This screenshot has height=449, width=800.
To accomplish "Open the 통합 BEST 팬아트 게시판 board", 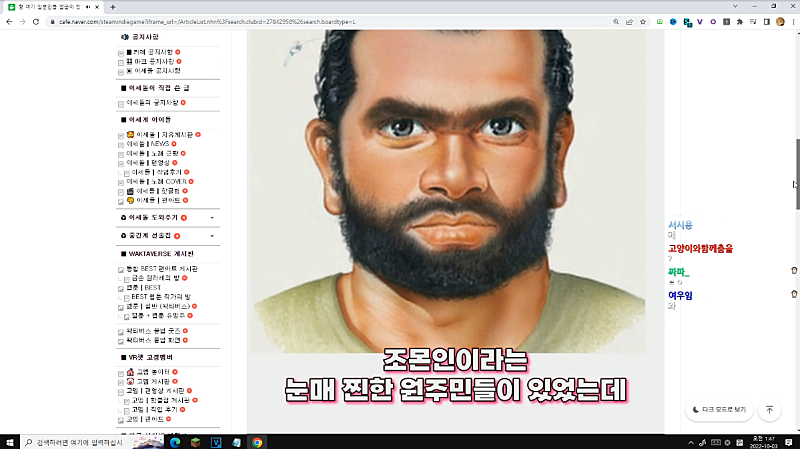I will (162, 268).
